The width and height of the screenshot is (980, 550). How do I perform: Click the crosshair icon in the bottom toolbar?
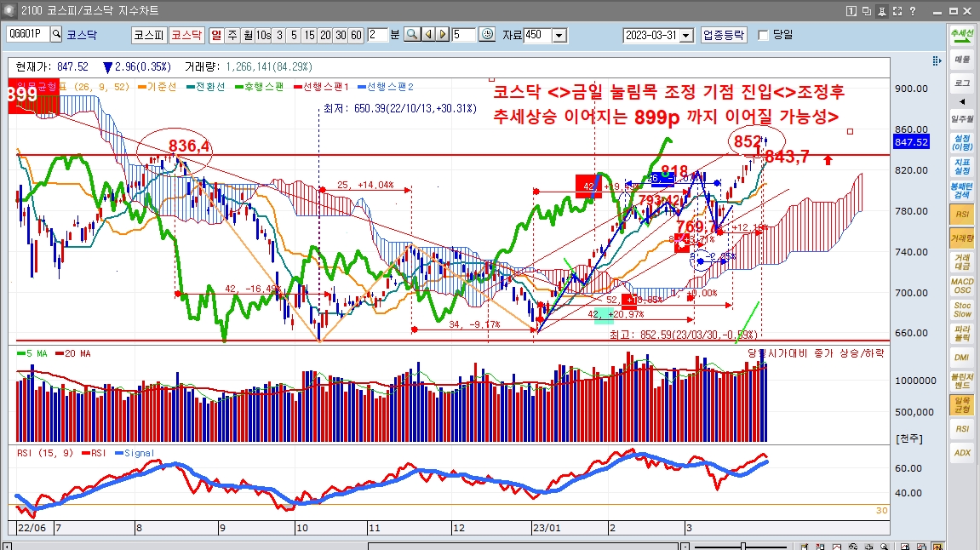click(x=869, y=545)
